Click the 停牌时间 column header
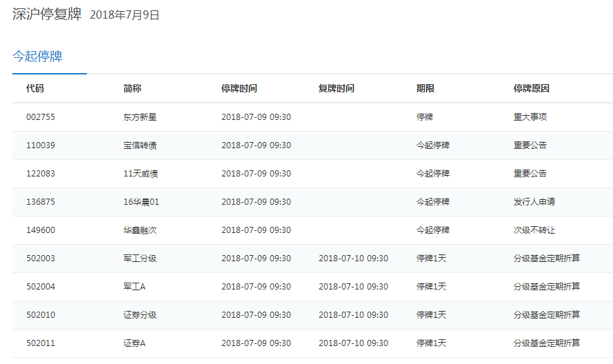This screenshot has width=613, height=364. point(239,89)
